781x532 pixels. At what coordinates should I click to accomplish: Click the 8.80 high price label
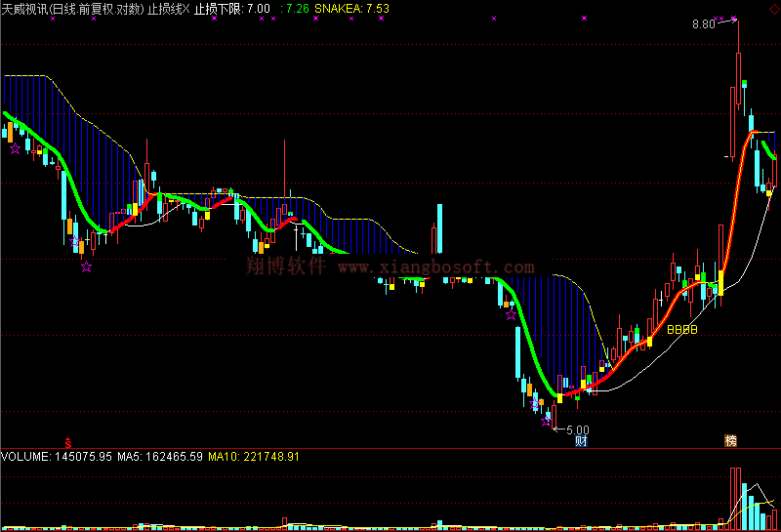703,23
